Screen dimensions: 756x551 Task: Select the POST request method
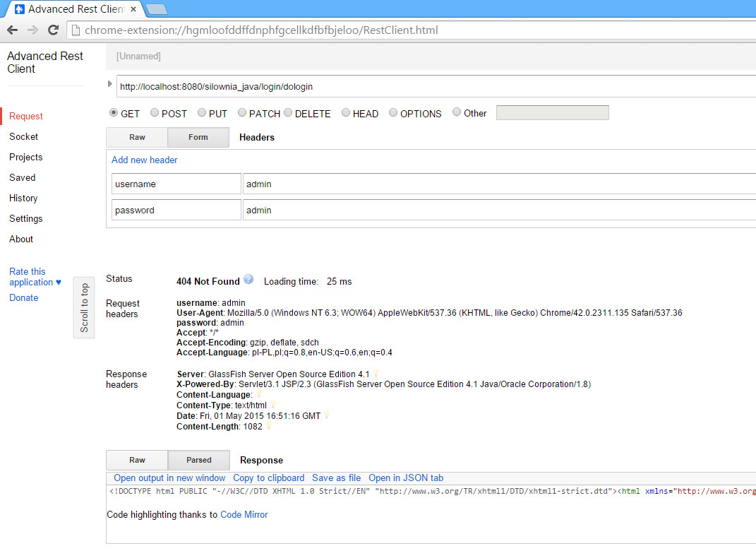tap(154, 112)
